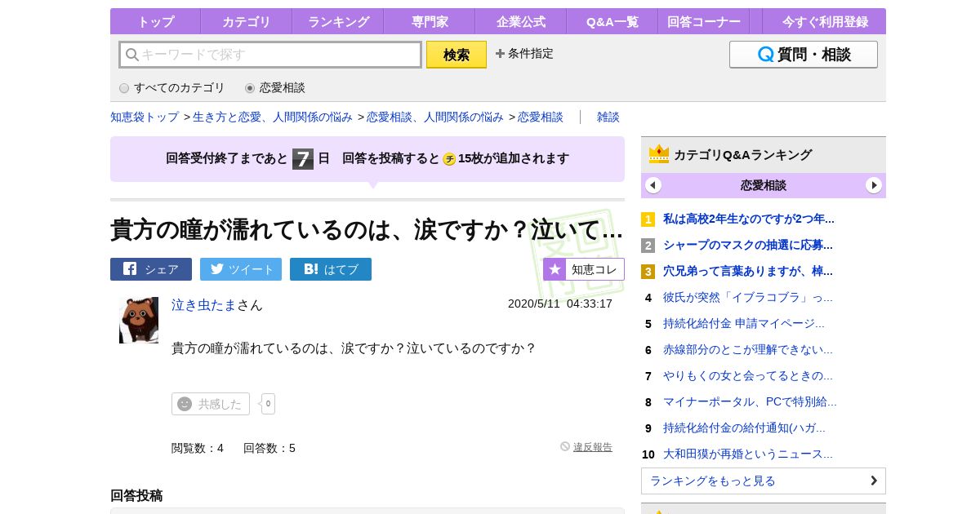Open 今すぐ利用登録 tab

pyautogui.click(x=824, y=21)
